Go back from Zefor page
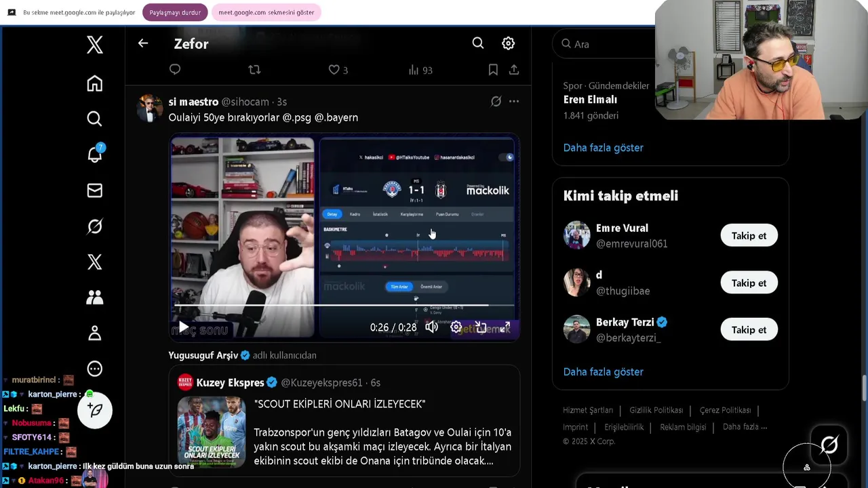Viewport: 868px width, 488px height. pyautogui.click(x=142, y=43)
